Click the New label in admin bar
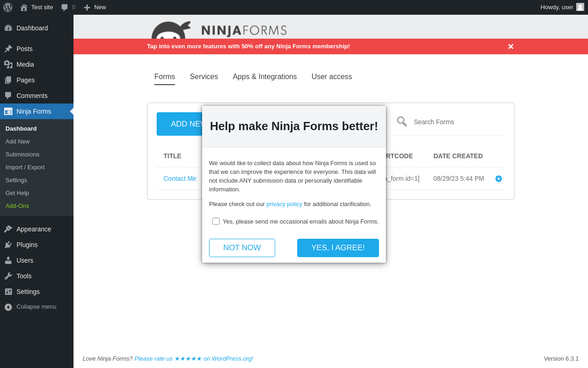Viewport: 588px width, 368px height. [100, 7]
